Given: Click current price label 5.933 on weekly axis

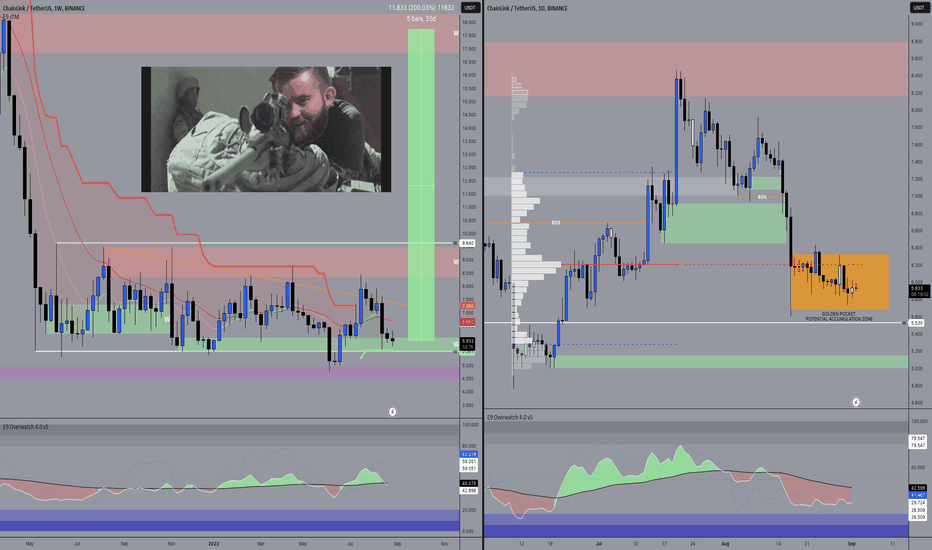Looking at the screenshot, I should tap(468, 341).
